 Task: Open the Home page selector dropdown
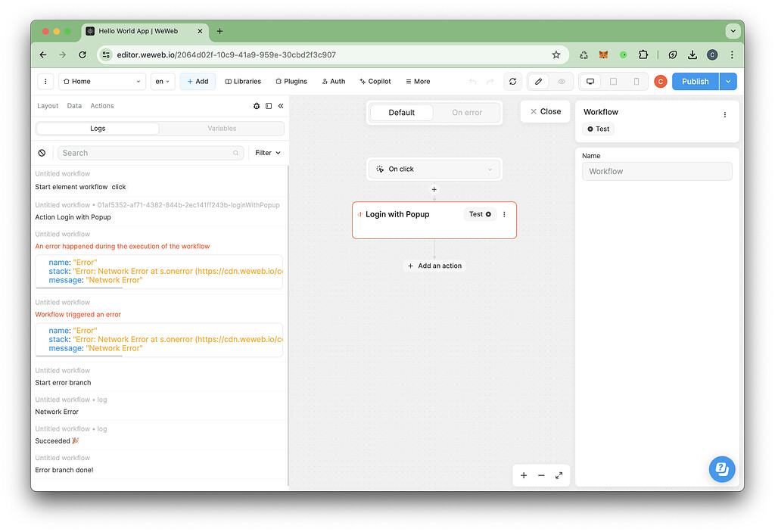(x=101, y=81)
